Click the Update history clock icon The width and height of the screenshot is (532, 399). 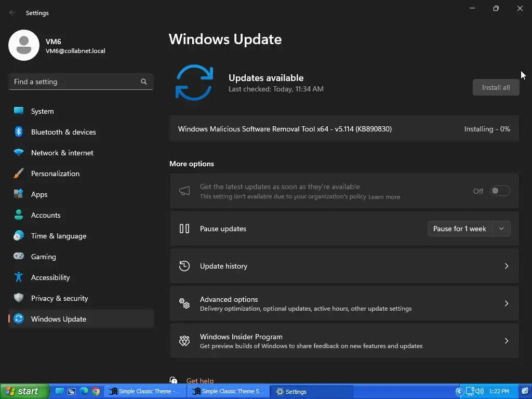pos(184,266)
